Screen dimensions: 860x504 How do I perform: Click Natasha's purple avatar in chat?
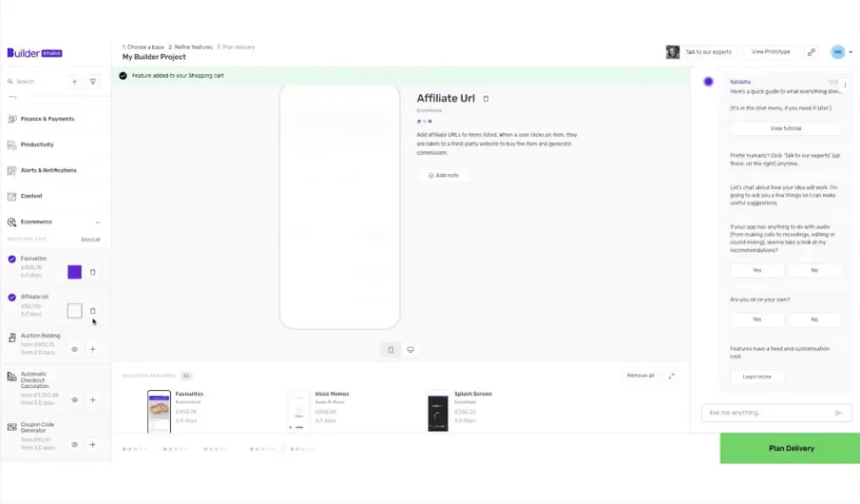(709, 81)
